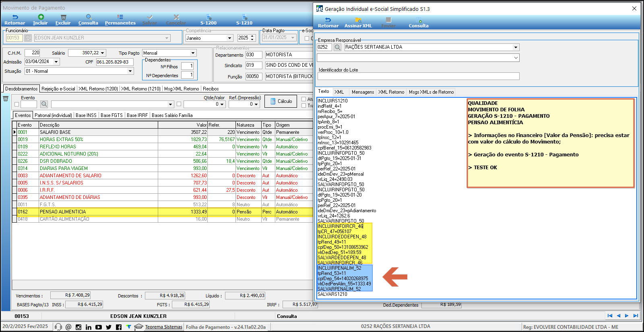Click the Incluir green plus icon
644x332 pixels.
pyautogui.click(x=41, y=17)
